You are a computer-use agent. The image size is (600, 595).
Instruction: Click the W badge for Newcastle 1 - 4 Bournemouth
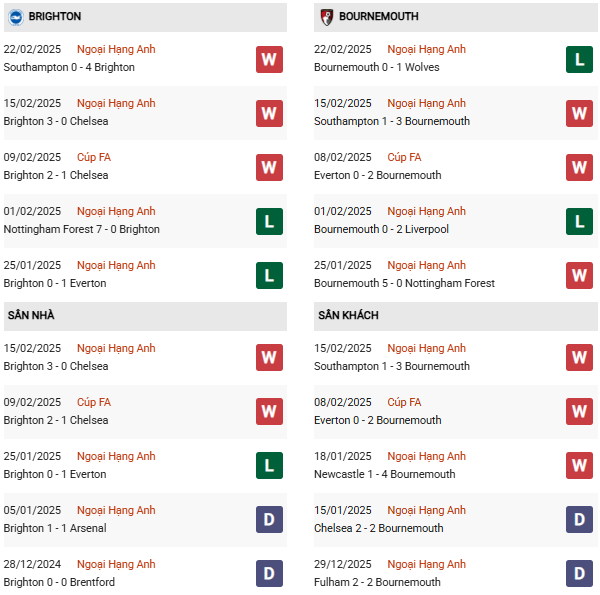point(579,466)
